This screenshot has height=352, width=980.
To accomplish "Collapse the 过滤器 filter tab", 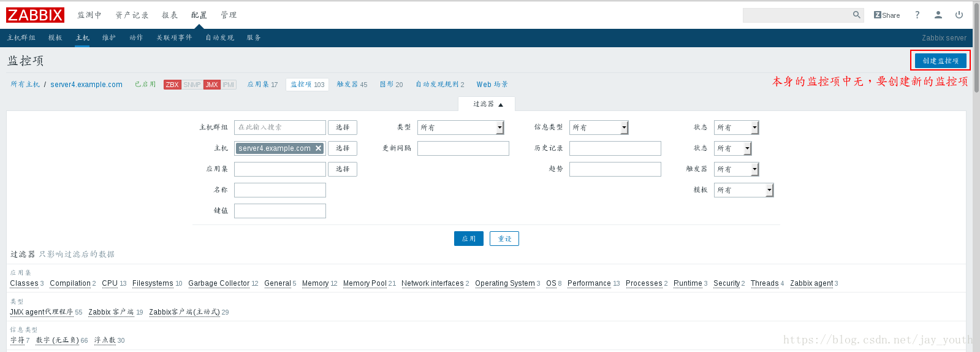I will point(487,104).
